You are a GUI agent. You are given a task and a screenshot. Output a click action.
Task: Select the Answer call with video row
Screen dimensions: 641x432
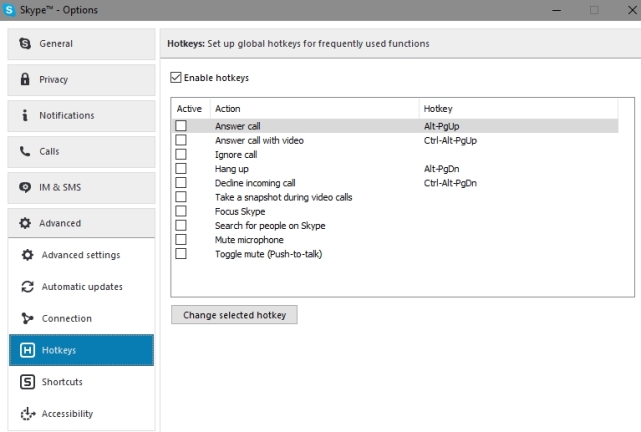point(395,140)
